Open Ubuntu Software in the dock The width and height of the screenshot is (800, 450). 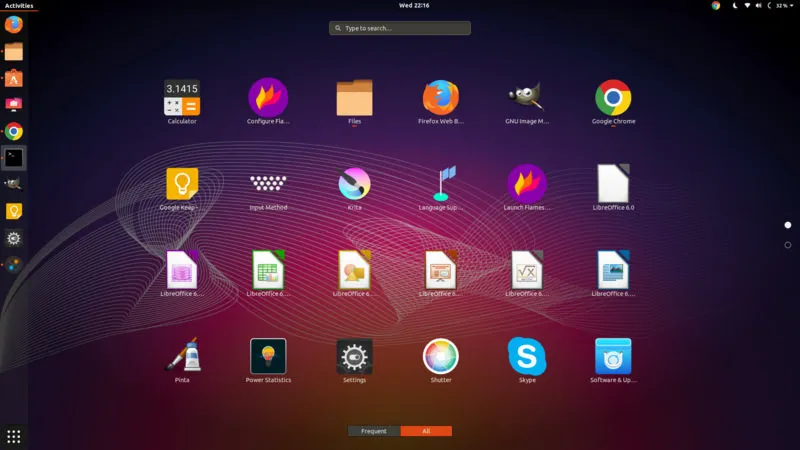click(14, 78)
